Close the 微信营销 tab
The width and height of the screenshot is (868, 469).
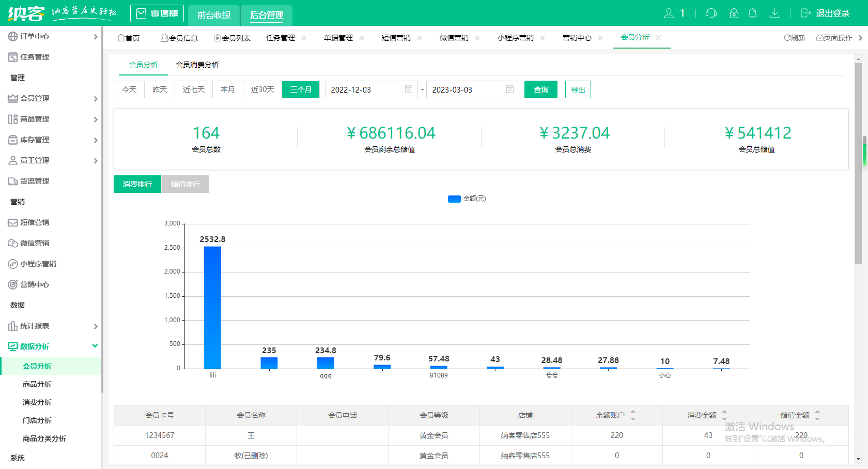coord(477,38)
